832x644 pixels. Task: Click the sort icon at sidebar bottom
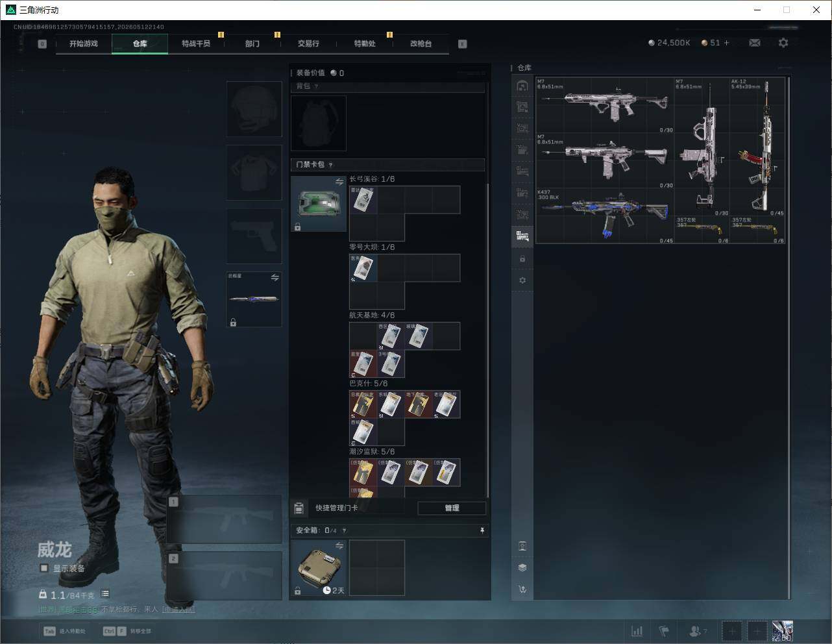(x=522, y=589)
